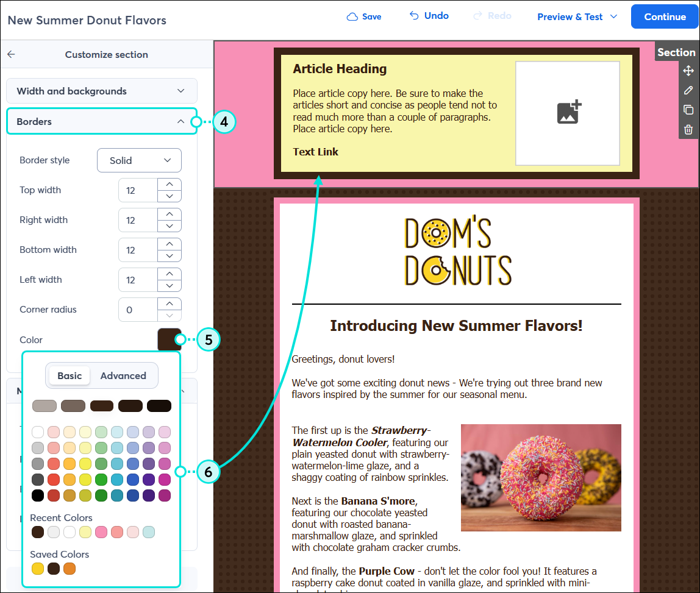Viewport: 700px width, 593px height.
Task: Expand Width and backgrounds
Action: pyautogui.click(x=101, y=90)
